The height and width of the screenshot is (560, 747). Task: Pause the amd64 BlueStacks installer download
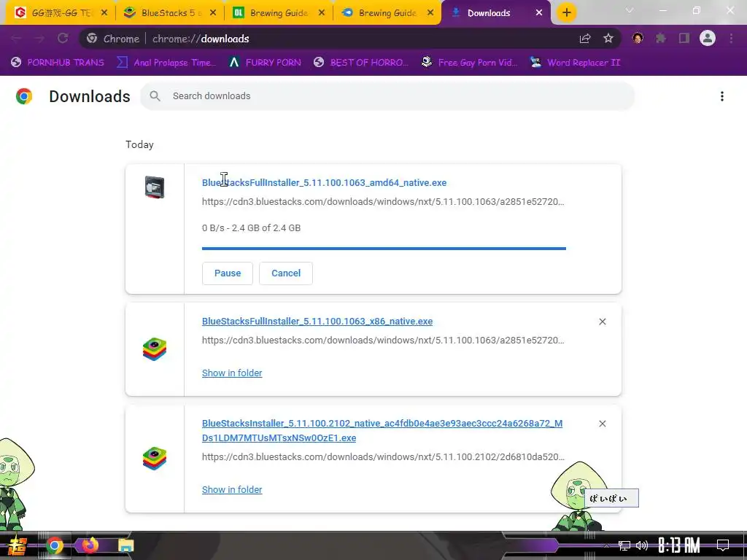(228, 273)
